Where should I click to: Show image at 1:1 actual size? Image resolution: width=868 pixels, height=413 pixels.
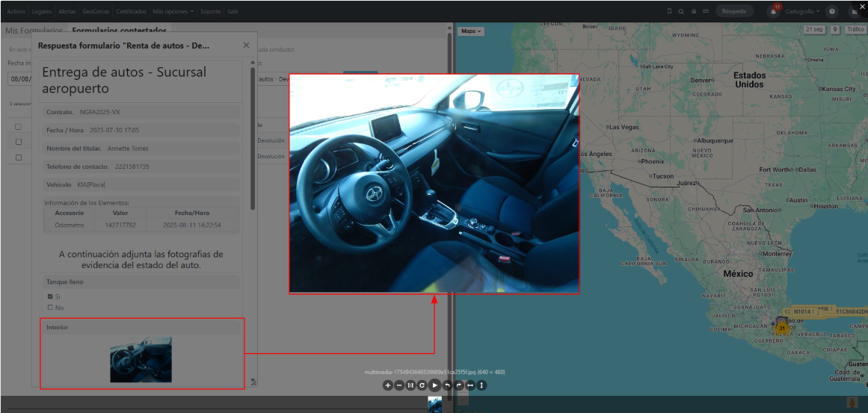pyautogui.click(x=410, y=385)
